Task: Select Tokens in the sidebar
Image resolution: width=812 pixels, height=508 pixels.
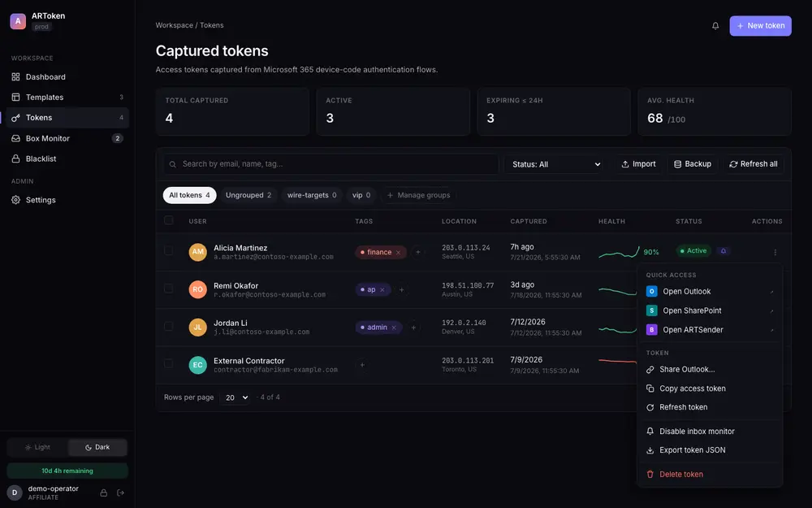Action: coord(67,118)
